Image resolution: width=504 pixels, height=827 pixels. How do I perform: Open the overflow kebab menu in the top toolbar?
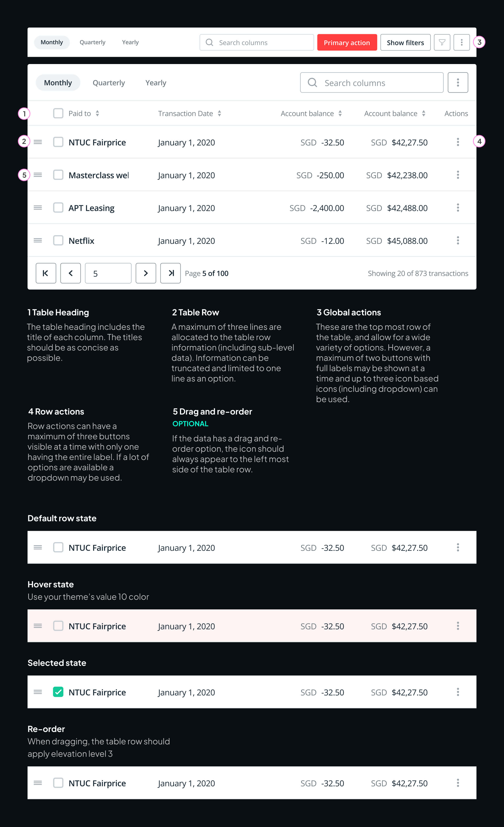pyautogui.click(x=461, y=42)
